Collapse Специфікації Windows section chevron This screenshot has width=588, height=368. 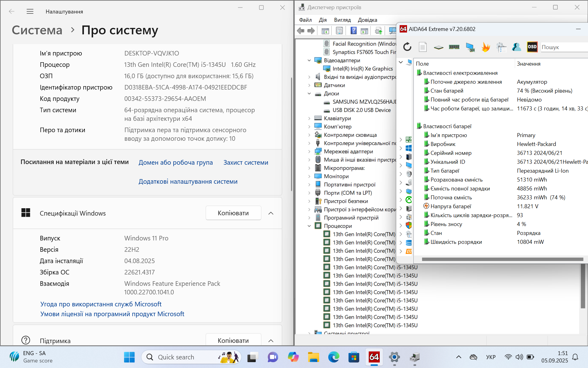click(271, 213)
